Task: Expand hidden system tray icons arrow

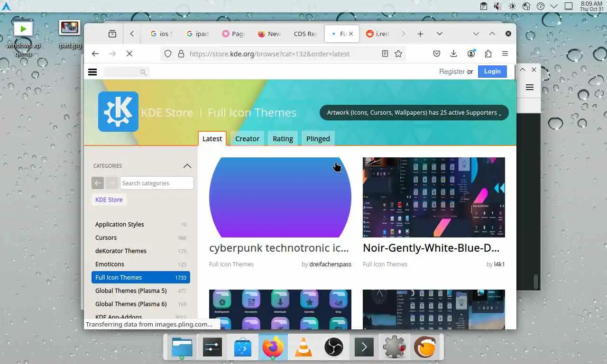Action: coord(554,6)
